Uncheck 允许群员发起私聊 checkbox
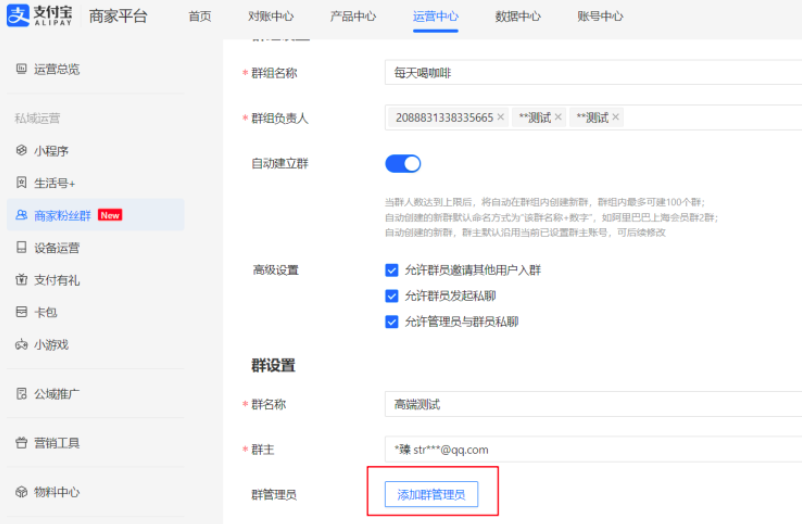The image size is (802, 524). pyautogui.click(x=392, y=296)
